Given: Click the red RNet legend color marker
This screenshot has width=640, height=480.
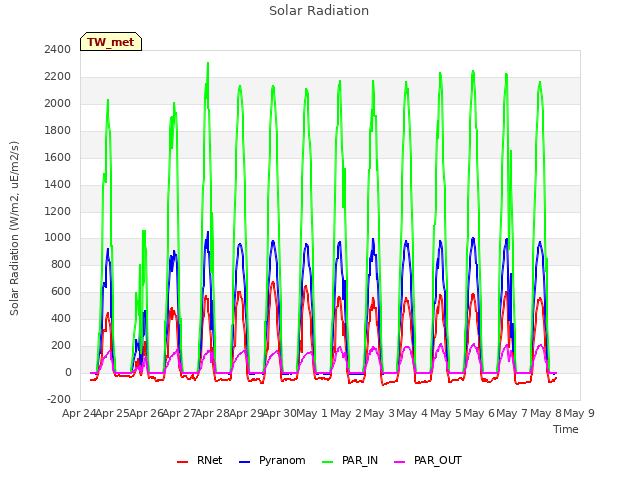Looking at the screenshot, I should 182,462.
